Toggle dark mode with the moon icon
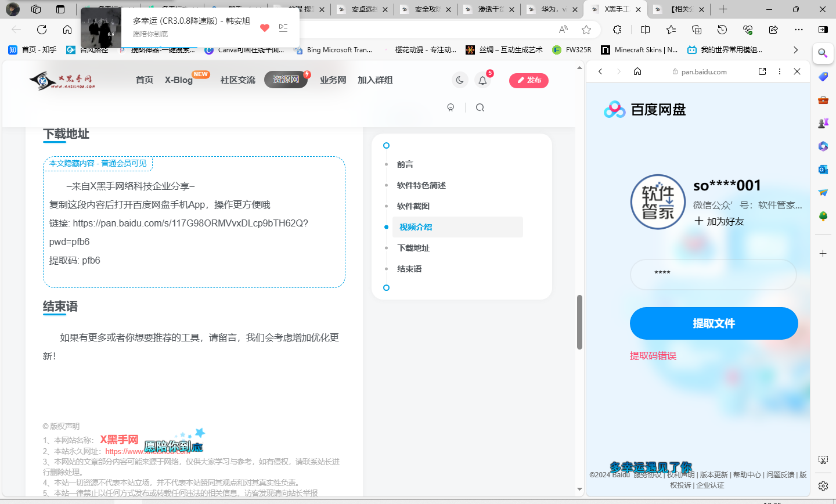836x504 pixels. click(459, 80)
